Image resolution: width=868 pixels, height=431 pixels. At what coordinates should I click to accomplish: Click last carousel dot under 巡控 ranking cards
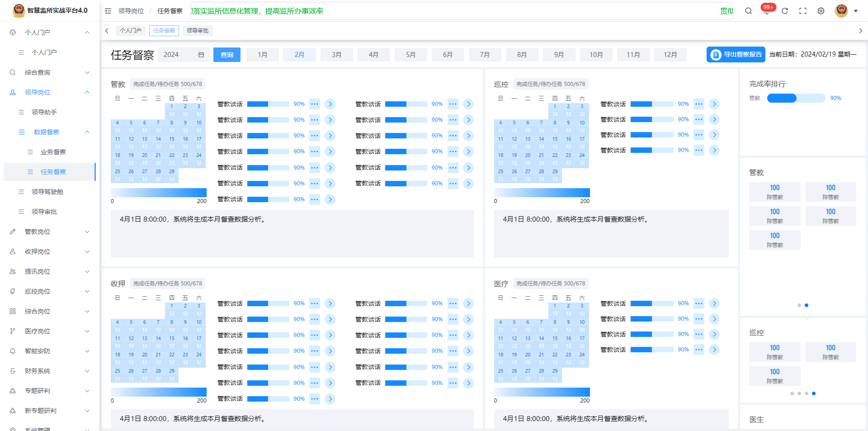tap(814, 393)
